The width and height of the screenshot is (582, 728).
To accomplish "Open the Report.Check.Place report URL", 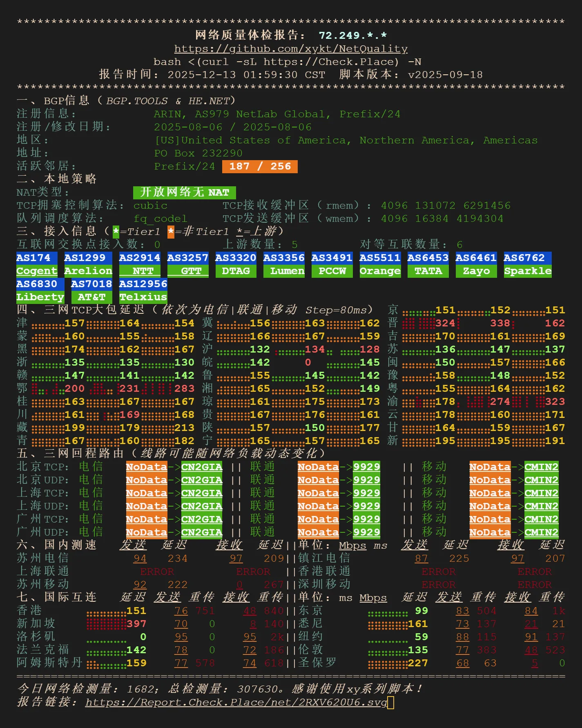I will [x=236, y=702].
